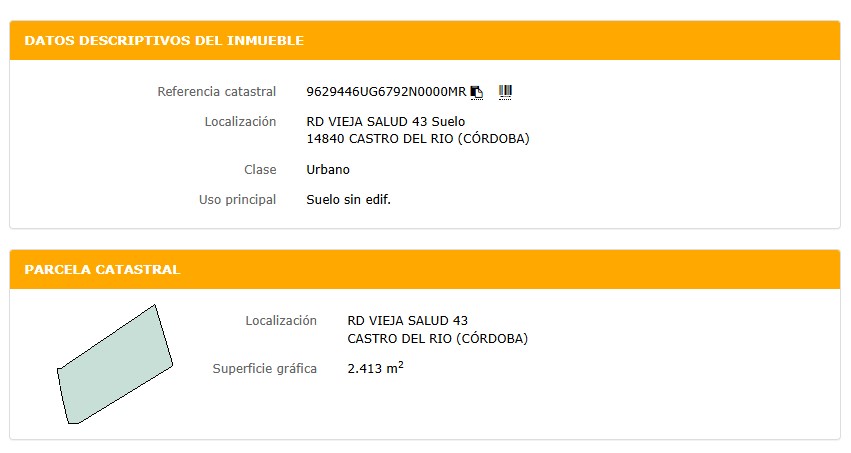Viewport: 851px width, 453px height.
Task: Click the 'Referencia catastral' label
Action: 216,92
